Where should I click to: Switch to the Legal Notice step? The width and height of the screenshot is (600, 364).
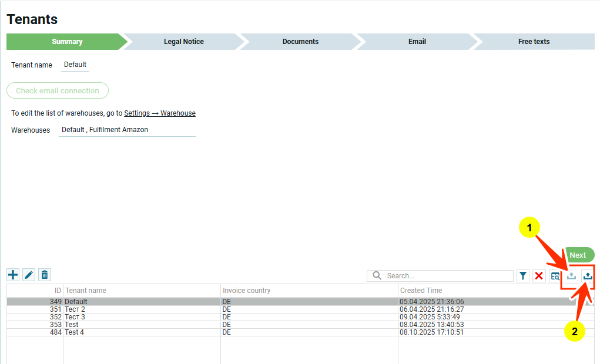(183, 42)
